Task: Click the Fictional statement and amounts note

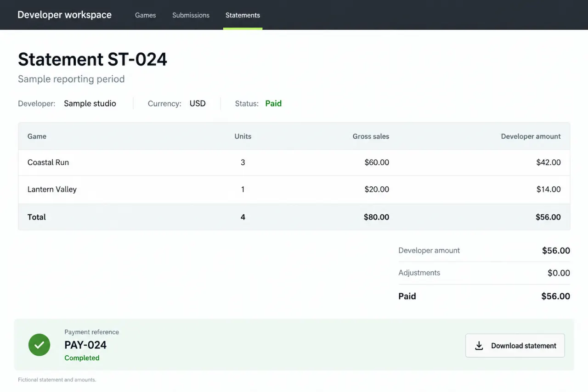Action: (x=57, y=380)
